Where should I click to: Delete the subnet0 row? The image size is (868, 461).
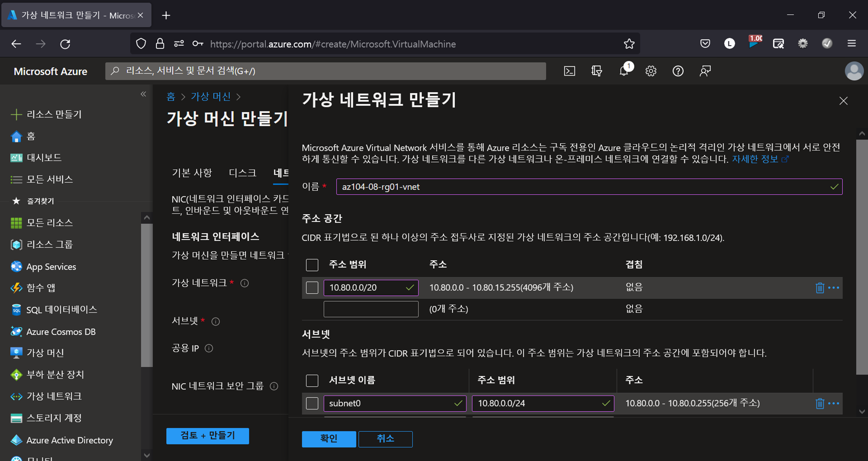[x=819, y=403]
